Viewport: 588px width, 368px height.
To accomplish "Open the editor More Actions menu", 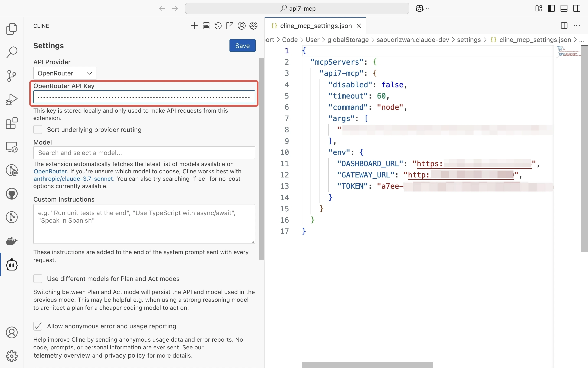I will tap(577, 26).
